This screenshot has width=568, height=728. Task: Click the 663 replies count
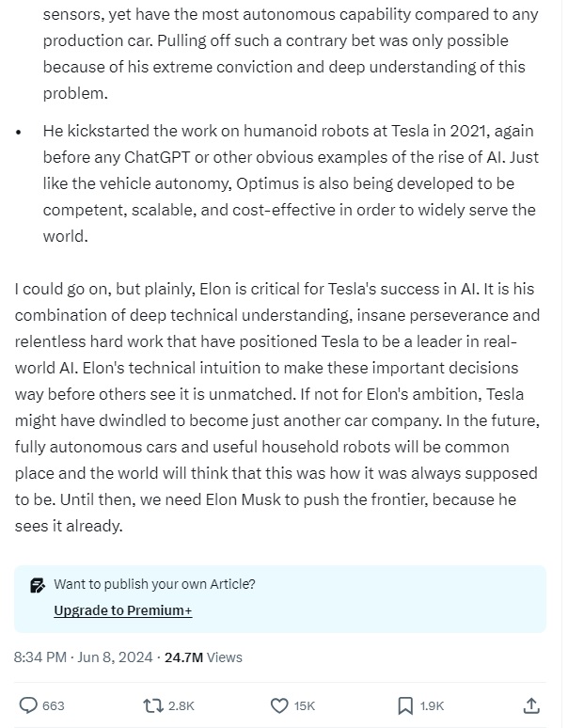[x=54, y=705]
